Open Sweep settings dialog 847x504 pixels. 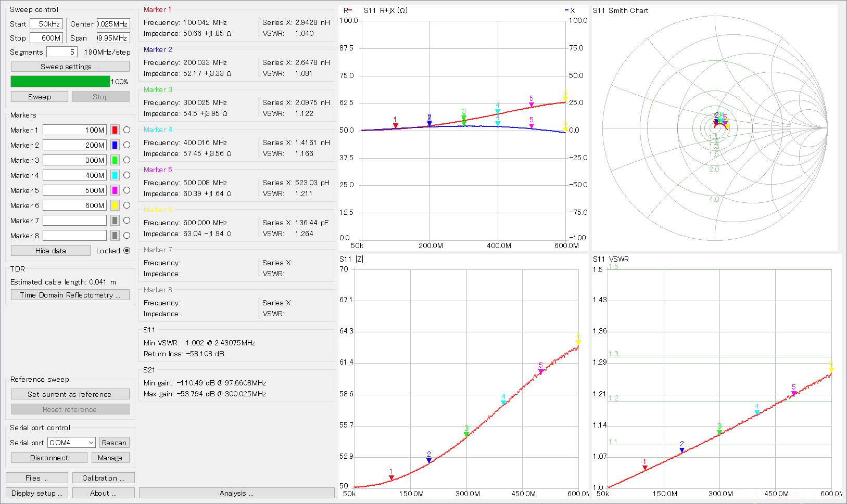70,67
